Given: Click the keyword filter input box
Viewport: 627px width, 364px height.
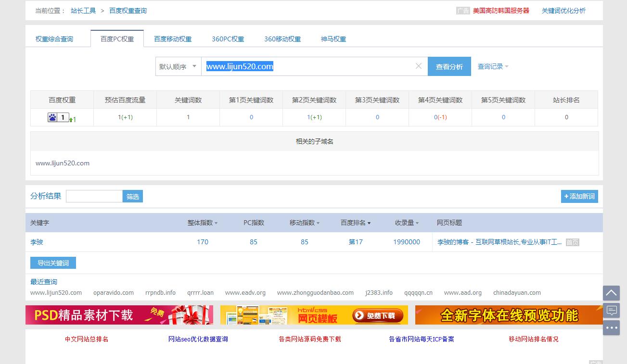Looking at the screenshot, I should tap(94, 196).
